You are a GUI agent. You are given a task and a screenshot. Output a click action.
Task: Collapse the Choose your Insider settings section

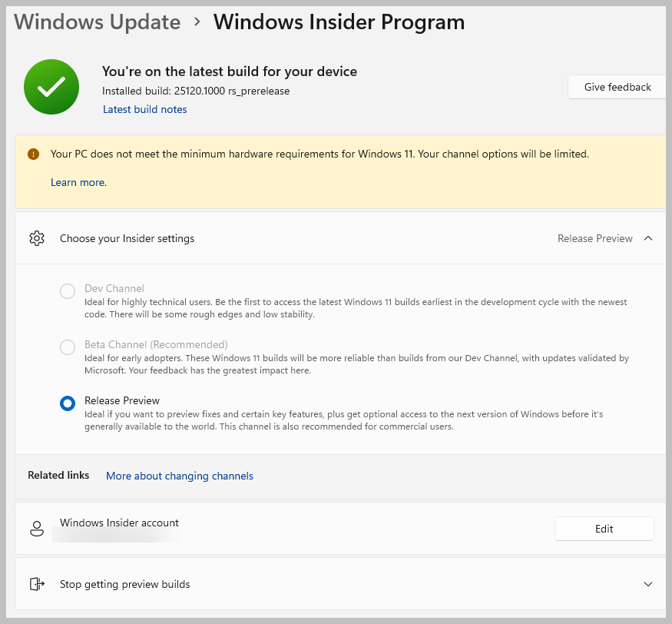coord(648,238)
